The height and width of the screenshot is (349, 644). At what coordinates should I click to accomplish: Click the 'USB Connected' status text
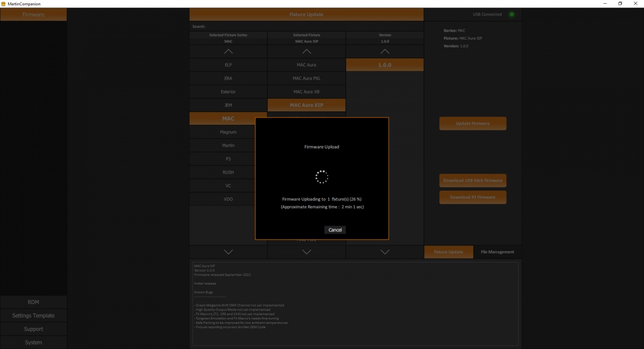pyautogui.click(x=488, y=14)
